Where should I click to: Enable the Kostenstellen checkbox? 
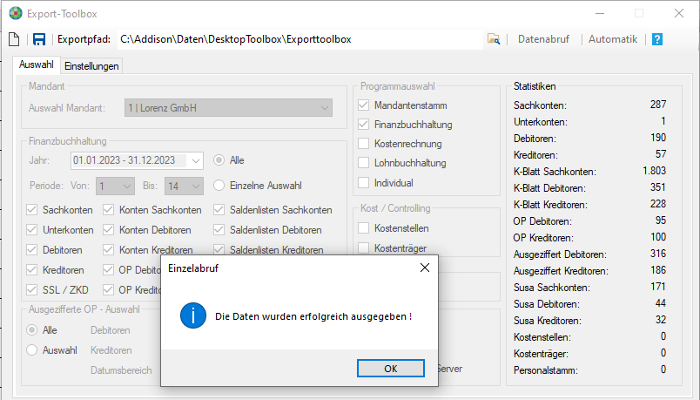pyautogui.click(x=363, y=228)
